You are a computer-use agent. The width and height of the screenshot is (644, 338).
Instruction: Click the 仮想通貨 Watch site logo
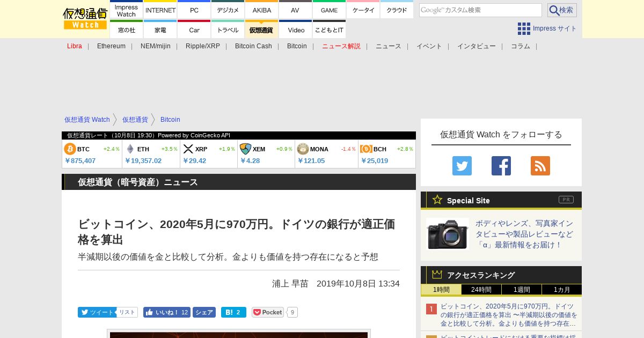pyautogui.click(x=85, y=19)
